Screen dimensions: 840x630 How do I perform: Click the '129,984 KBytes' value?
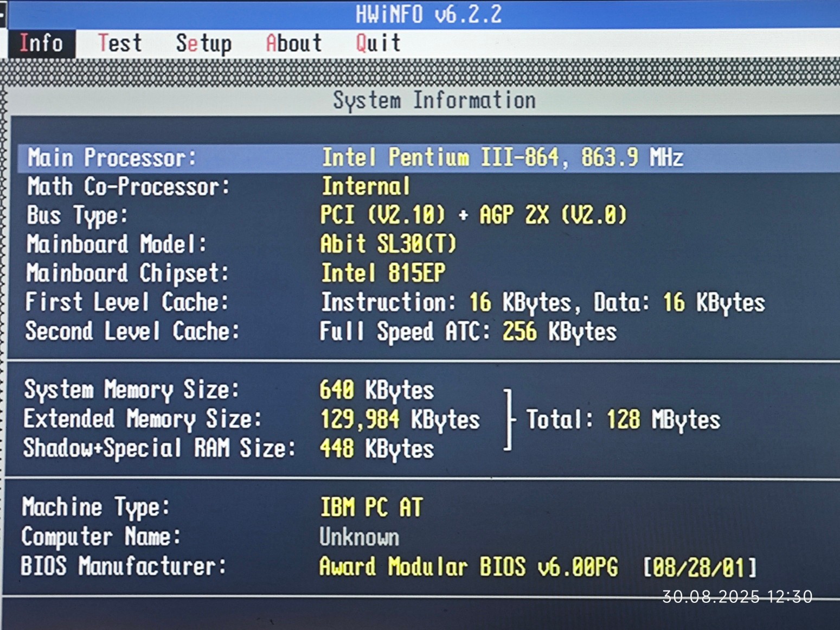400,419
